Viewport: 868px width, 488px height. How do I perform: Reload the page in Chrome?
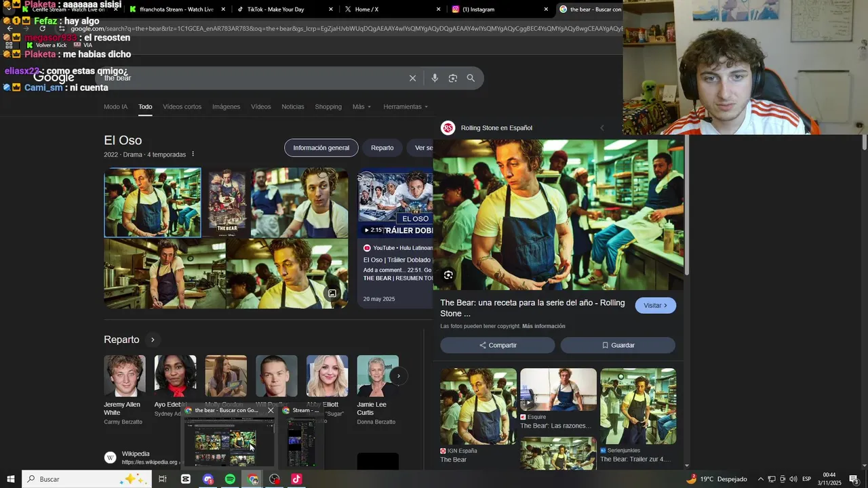42,28
